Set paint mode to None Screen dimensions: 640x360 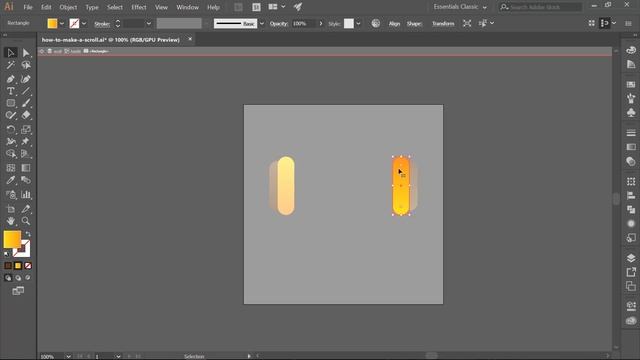(x=28, y=266)
